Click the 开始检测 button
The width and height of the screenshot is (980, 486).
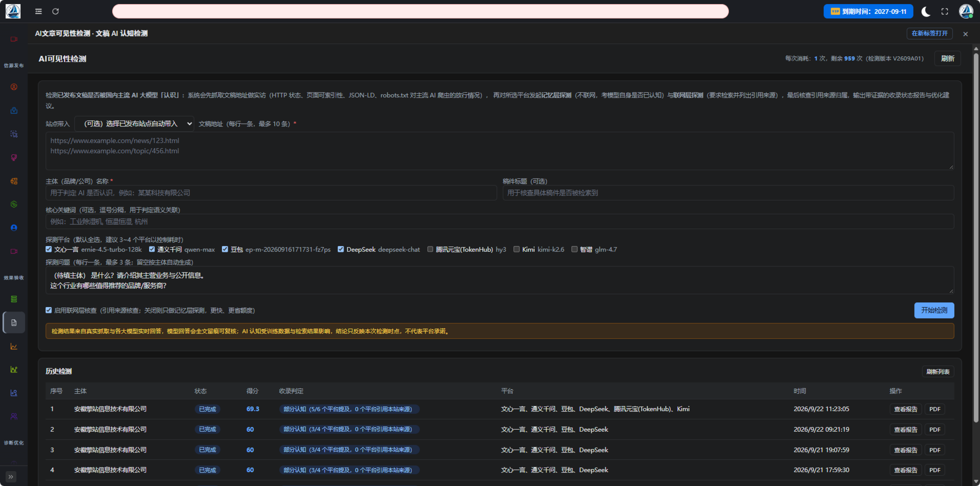coord(934,310)
